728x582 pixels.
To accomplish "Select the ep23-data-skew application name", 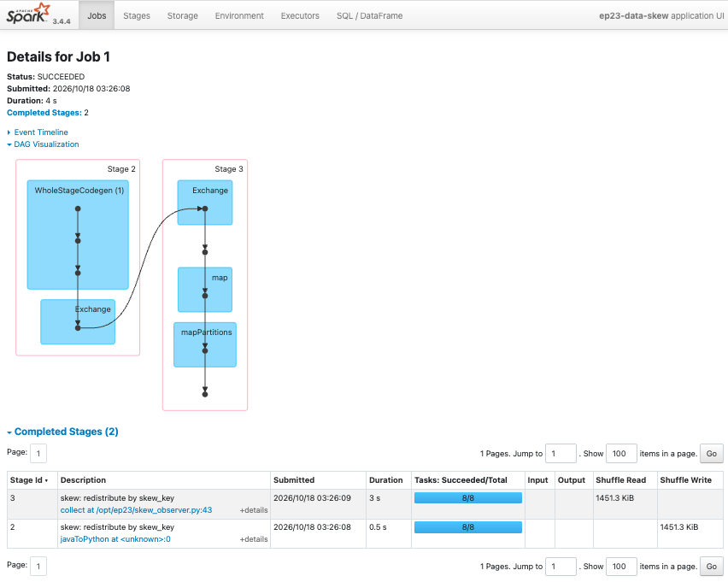I will click(x=634, y=15).
